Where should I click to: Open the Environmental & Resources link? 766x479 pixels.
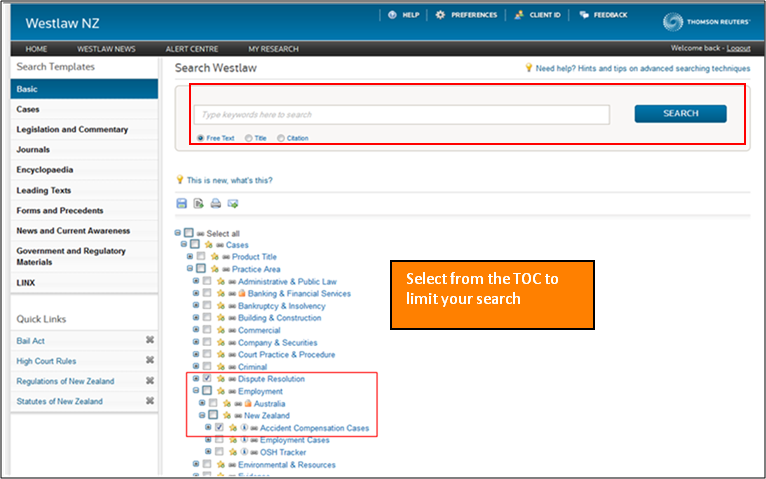pyautogui.click(x=287, y=464)
